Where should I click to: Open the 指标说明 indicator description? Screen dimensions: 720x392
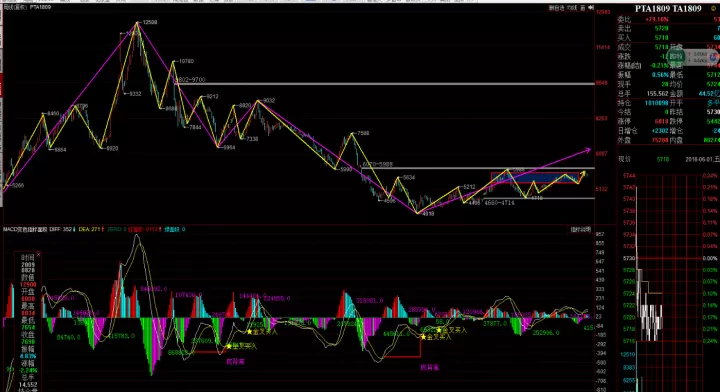point(580,229)
